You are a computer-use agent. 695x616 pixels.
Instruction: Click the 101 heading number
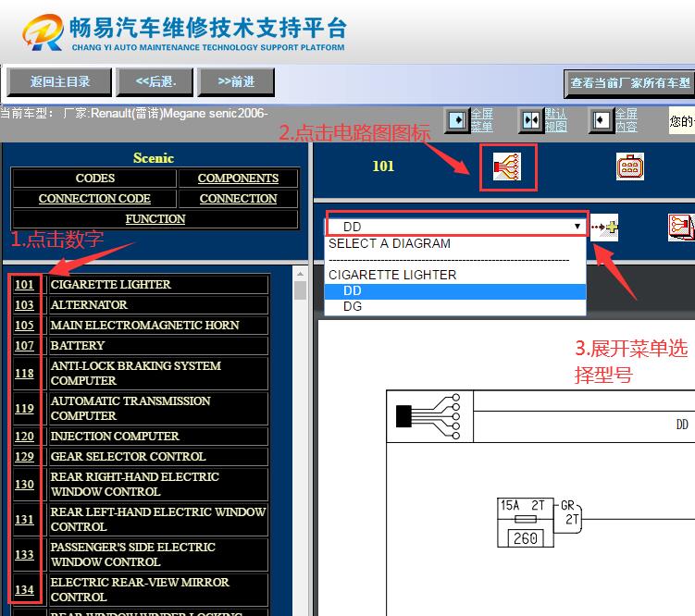click(x=383, y=166)
